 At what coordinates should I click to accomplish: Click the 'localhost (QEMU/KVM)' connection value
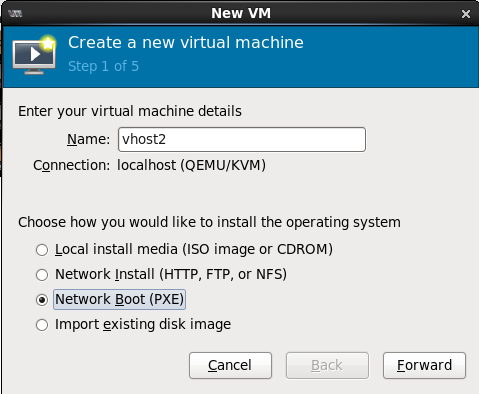pyautogui.click(x=191, y=165)
